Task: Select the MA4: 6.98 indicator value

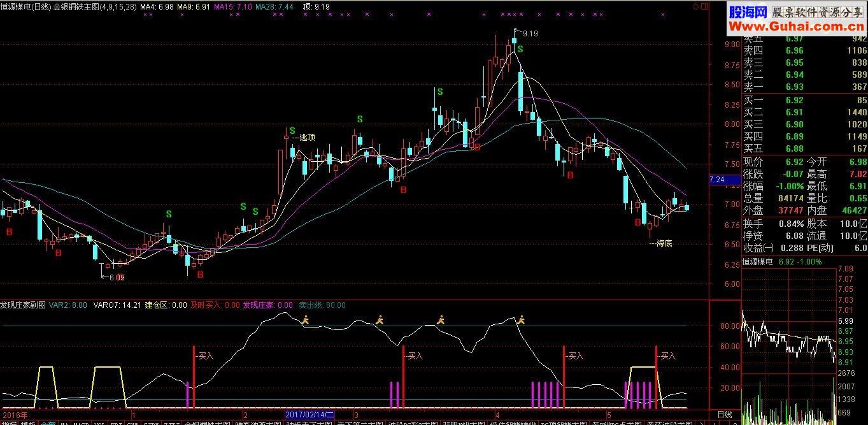Action: [x=157, y=6]
